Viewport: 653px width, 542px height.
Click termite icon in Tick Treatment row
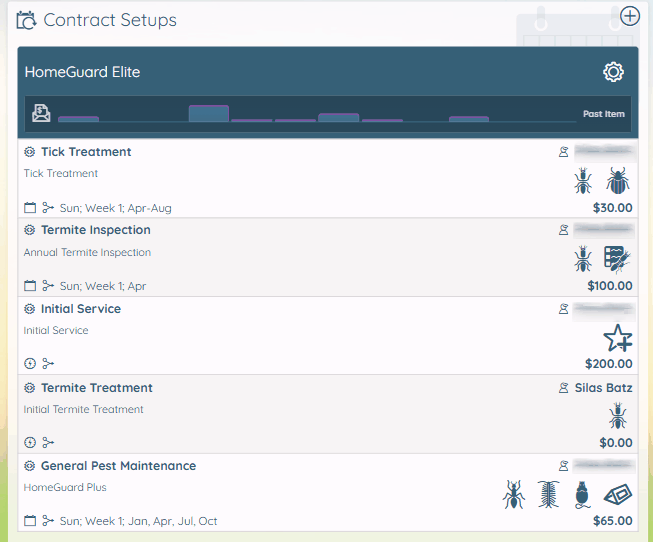(583, 181)
